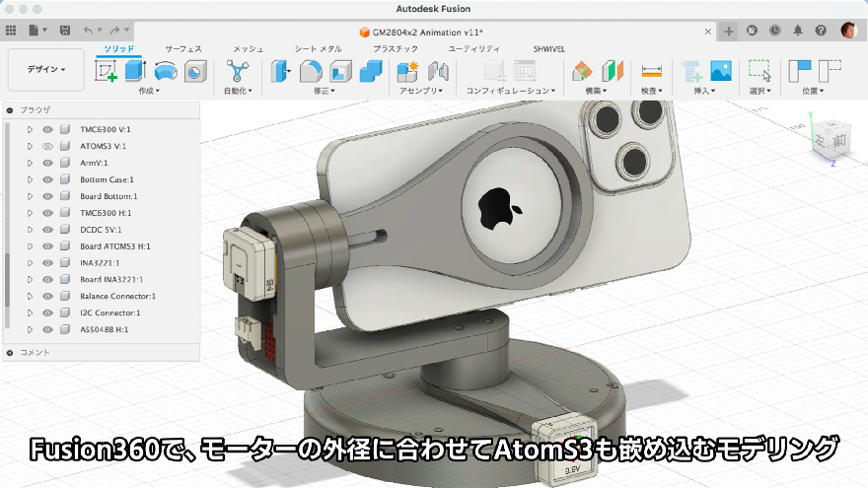Hide the TMC6300 V:1 component
868x488 pixels.
click(47, 129)
